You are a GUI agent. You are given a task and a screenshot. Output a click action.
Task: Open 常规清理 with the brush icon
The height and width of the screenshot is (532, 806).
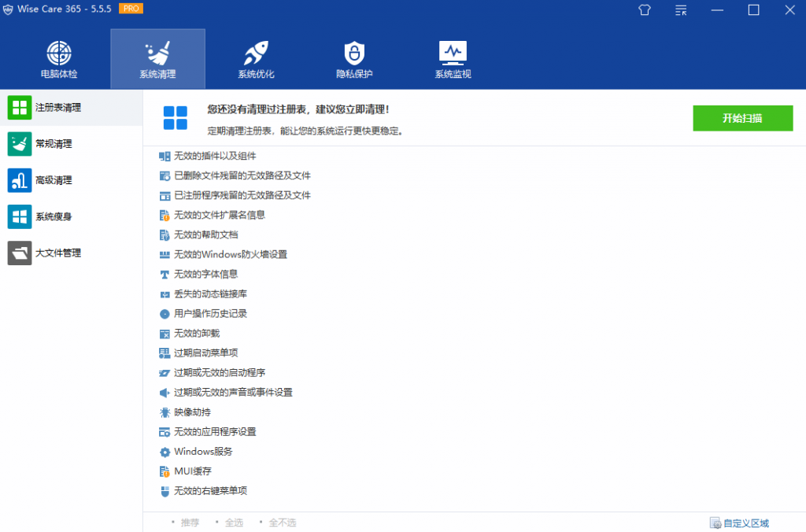pyautogui.click(x=19, y=144)
